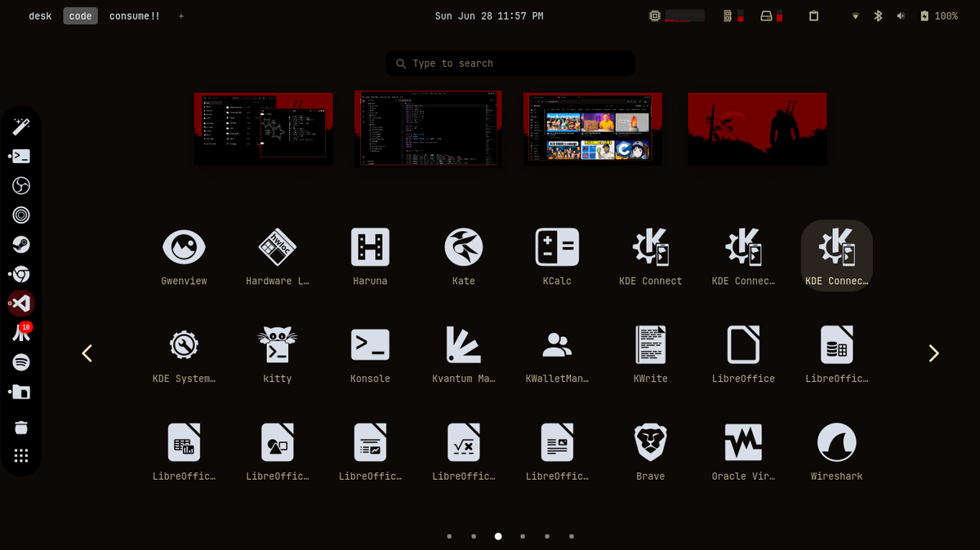
Task: Open Konsole from the app grid
Action: coord(370,353)
